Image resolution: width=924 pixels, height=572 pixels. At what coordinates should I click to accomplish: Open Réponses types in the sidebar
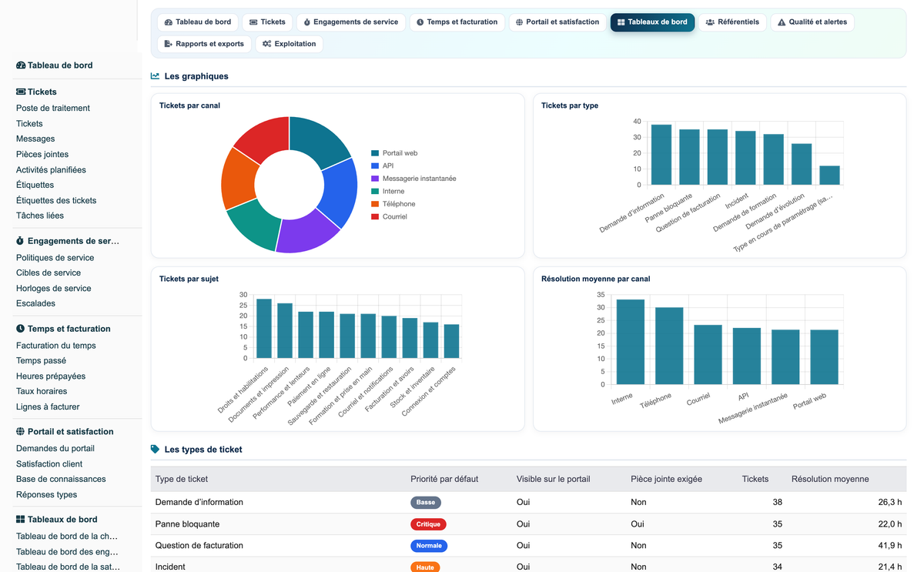tap(46, 495)
